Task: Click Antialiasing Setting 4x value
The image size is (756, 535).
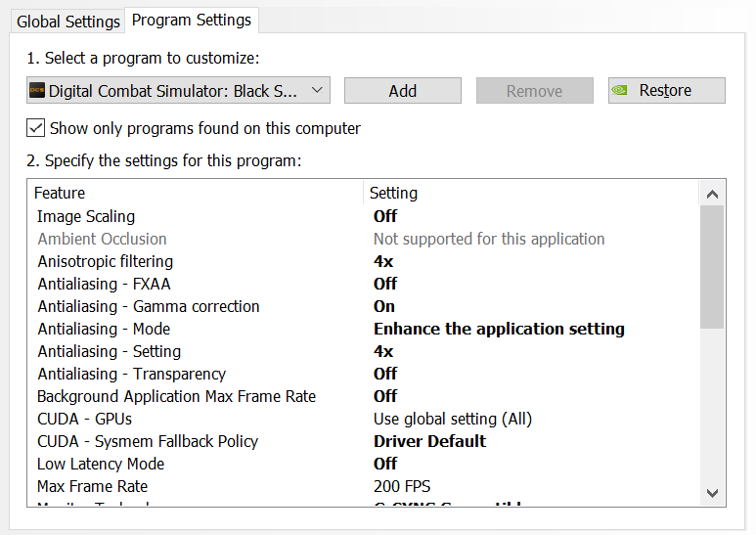Action: click(383, 352)
